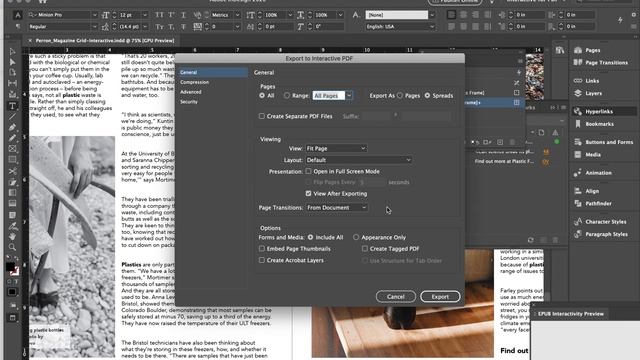Select the Gap tool
This screenshot has height=360, width=640.
click(x=12, y=83)
